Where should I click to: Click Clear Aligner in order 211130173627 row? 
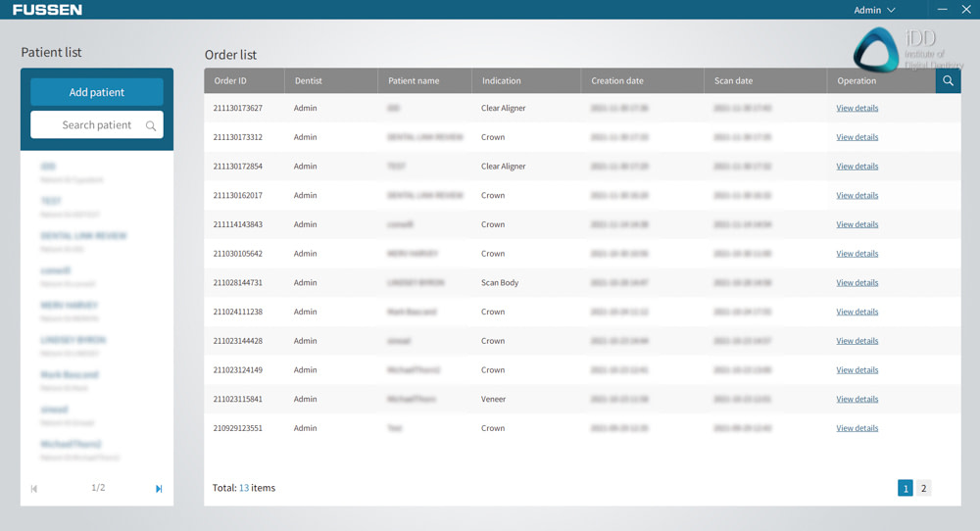coord(503,108)
